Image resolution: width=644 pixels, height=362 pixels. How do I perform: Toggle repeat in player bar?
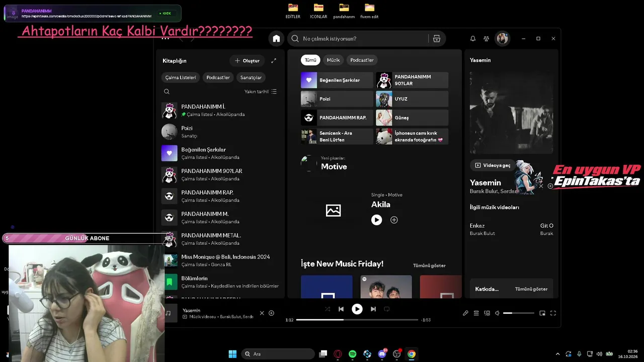coord(387,309)
